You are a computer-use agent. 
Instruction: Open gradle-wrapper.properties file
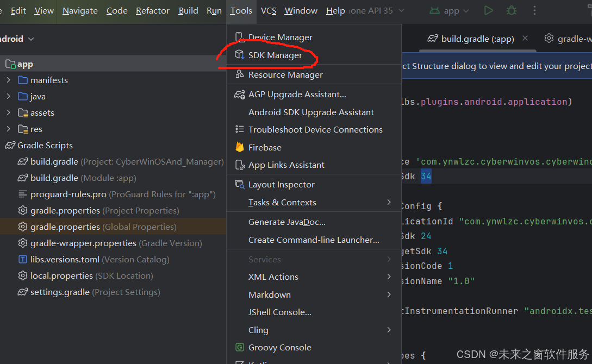tap(109, 243)
